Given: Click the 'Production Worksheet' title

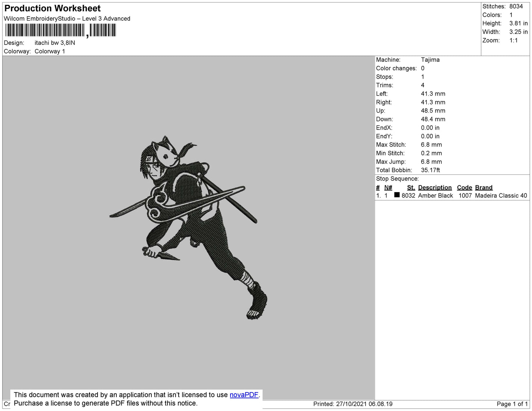Looking at the screenshot, I should (x=52, y=8).
